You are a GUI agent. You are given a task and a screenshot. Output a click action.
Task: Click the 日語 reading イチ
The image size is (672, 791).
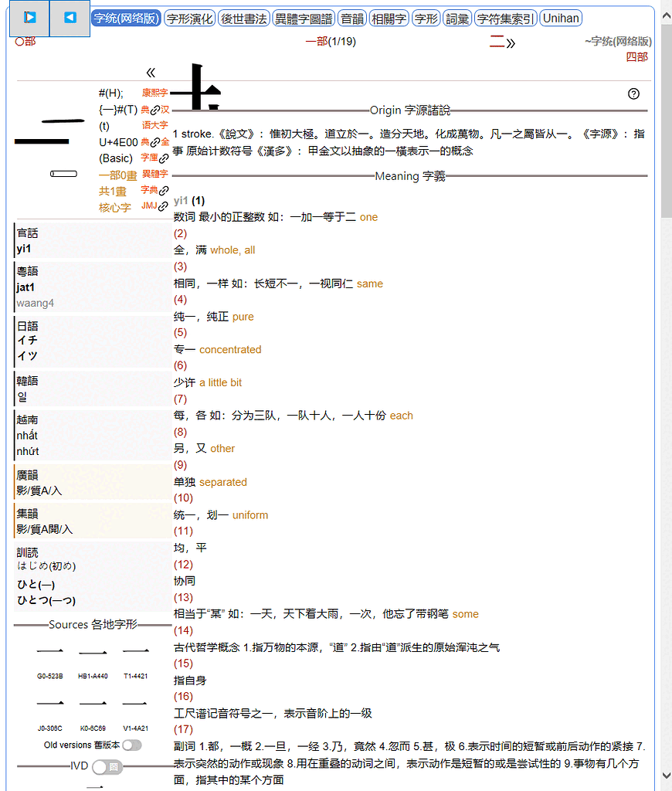pyautogui.click(x=27, y=341)
